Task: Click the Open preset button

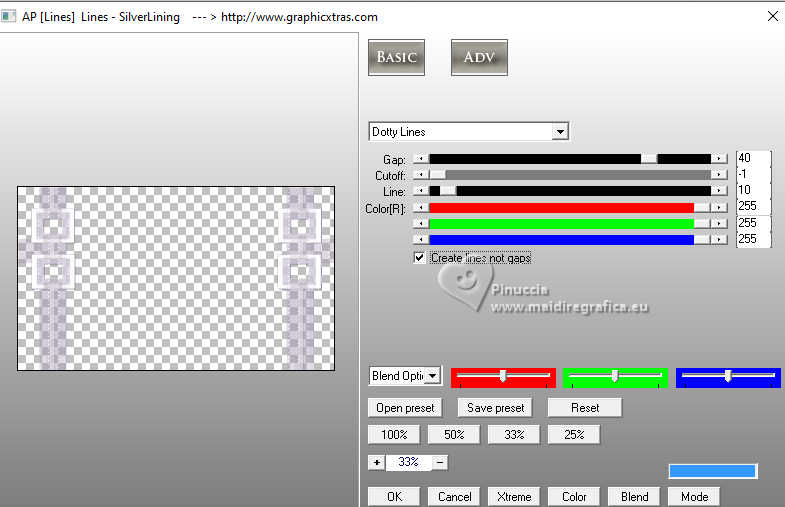Action: point(405,408)
